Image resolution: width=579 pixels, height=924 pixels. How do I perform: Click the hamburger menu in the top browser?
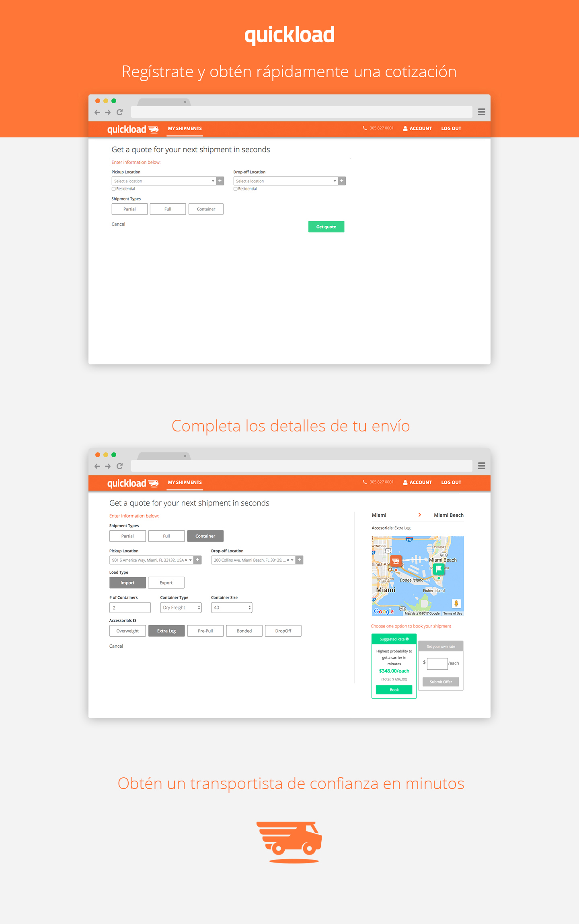point(481,112)
